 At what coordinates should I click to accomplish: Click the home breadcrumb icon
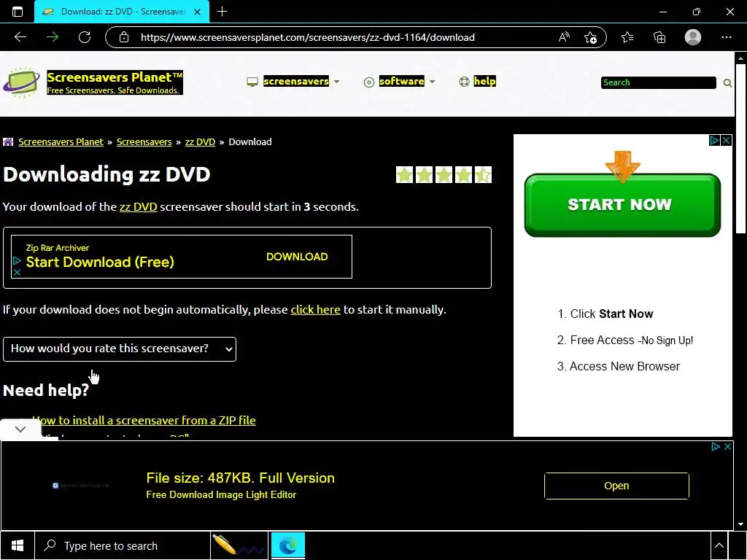click(8, 142)
